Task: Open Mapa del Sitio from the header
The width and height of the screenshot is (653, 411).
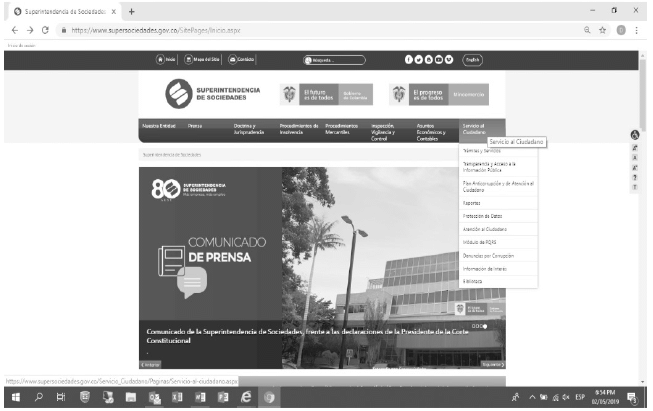Action: 203,60
